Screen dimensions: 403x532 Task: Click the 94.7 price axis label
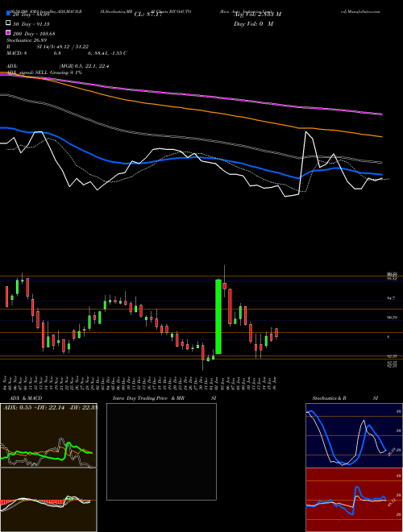click(x=390, y=298)
